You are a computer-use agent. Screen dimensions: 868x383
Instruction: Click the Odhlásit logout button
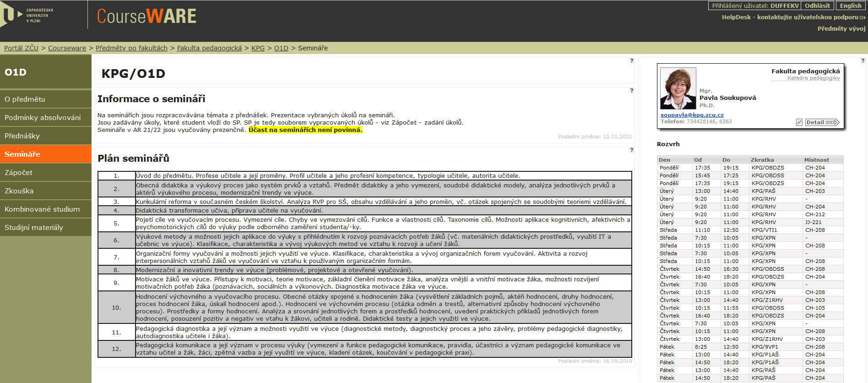click(817, 5)
